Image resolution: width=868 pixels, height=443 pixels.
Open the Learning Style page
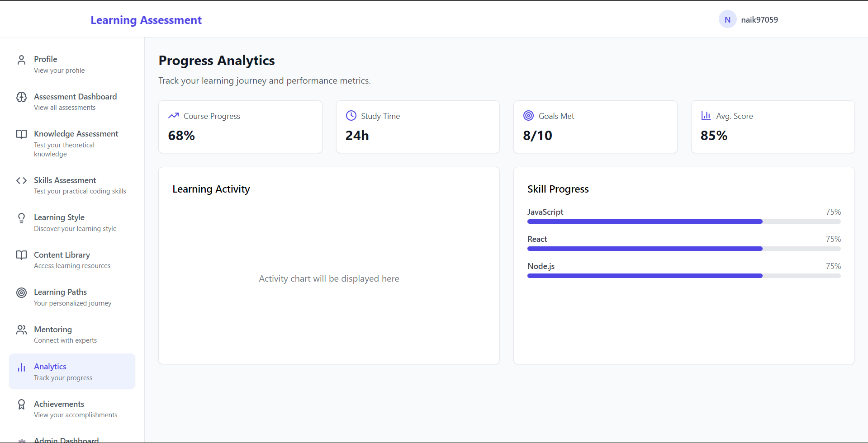(x=72, y=222)
